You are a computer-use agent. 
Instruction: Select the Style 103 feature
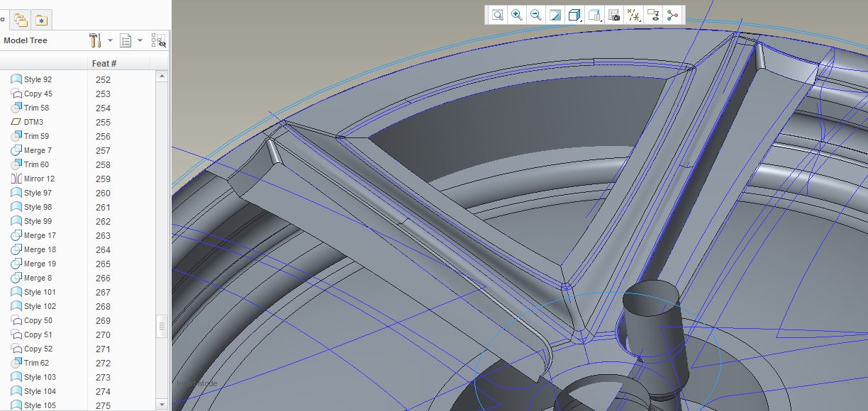pos(33,377)
